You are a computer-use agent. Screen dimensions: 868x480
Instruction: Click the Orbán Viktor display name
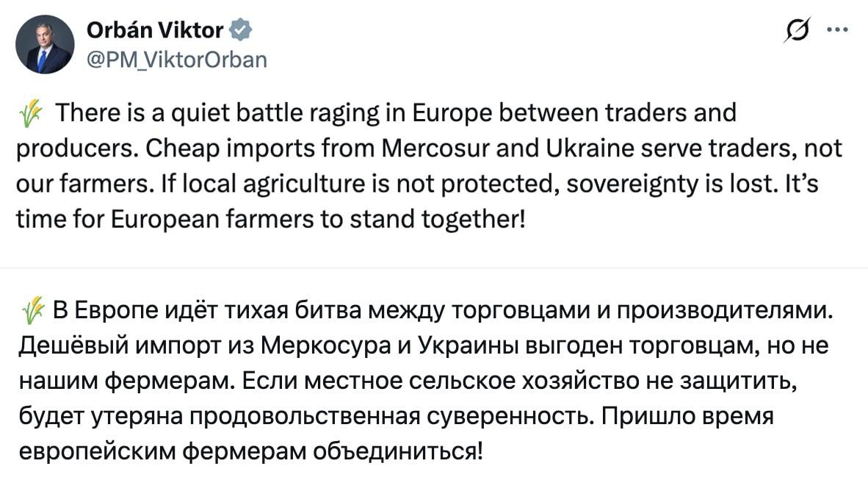click(154, 30)
